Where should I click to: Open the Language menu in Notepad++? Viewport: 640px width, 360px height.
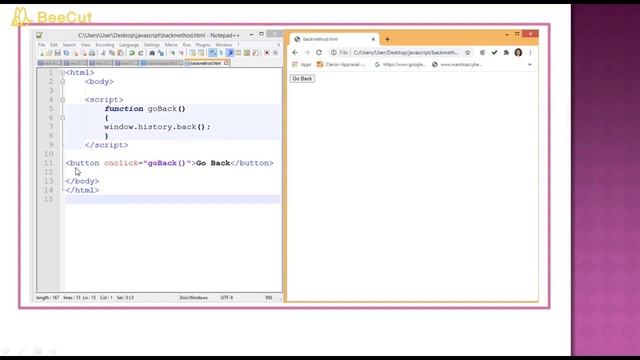pyautogui.click(x=129, y=44)
